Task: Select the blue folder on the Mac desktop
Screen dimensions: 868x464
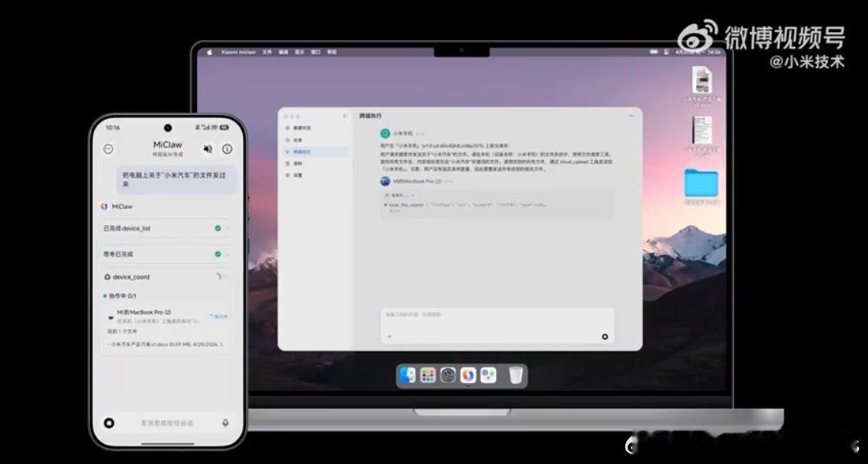Action: (702, 183)
